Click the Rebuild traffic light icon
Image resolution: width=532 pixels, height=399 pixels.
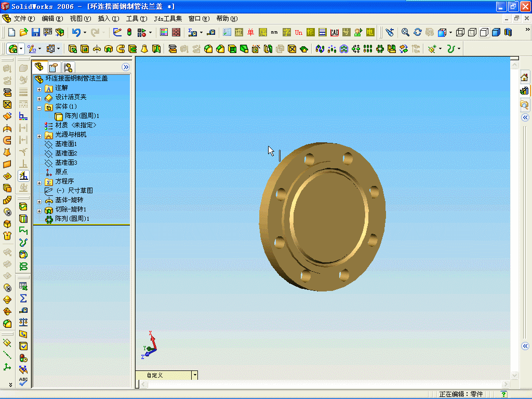(129, 32)
